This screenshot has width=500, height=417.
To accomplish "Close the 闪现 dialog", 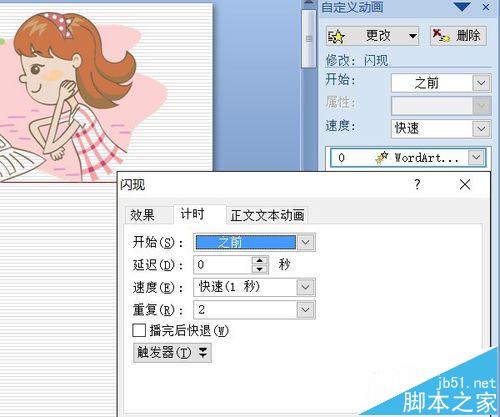I will pos(465,184).
